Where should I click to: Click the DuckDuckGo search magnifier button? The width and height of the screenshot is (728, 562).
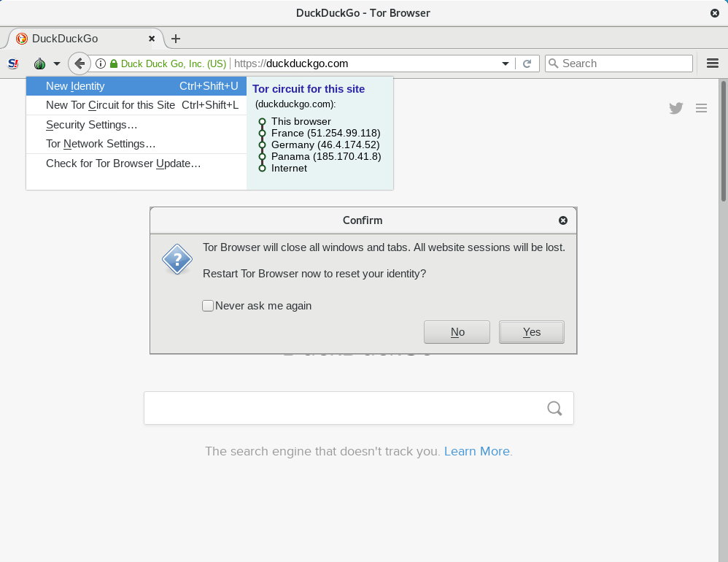click(x=554, y=408)
